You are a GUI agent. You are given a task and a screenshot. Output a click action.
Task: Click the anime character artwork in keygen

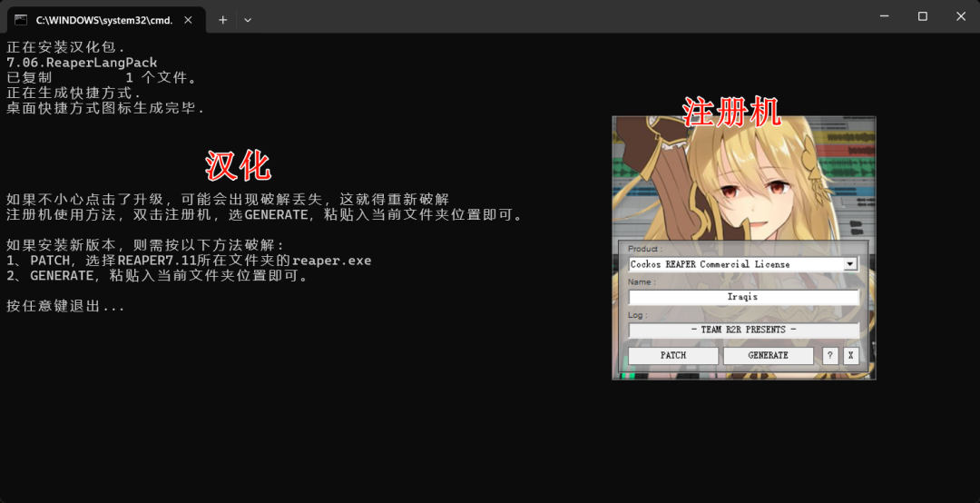pos(744,178)
